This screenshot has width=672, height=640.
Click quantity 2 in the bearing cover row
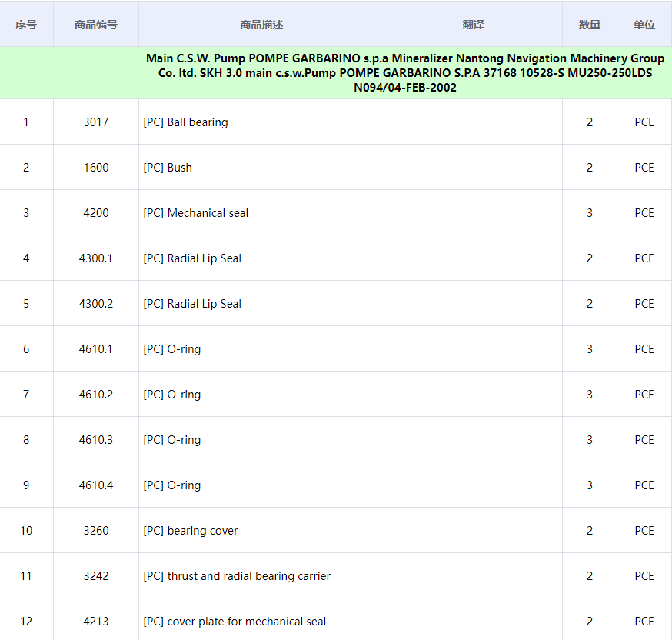tap(590, 531)
